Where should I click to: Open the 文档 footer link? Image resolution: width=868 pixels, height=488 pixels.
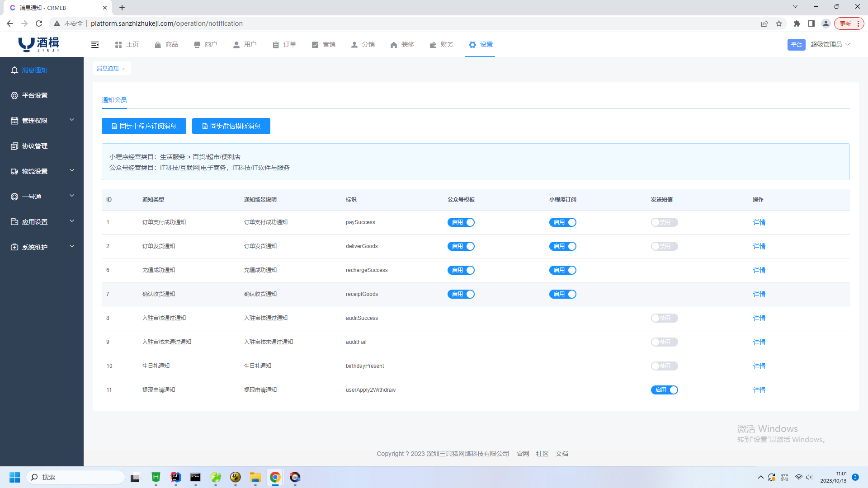click(x=562, y=454)
